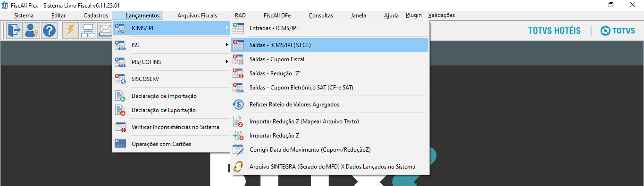The image size is (644, 186).
Task: Click the Saídas - Cupom Fiscal icon
Action: (x=238, y=59)
